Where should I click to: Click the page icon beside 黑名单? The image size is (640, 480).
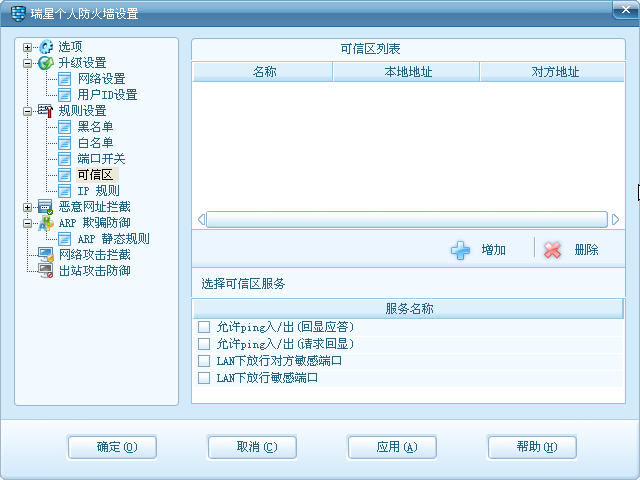(64, 127)
